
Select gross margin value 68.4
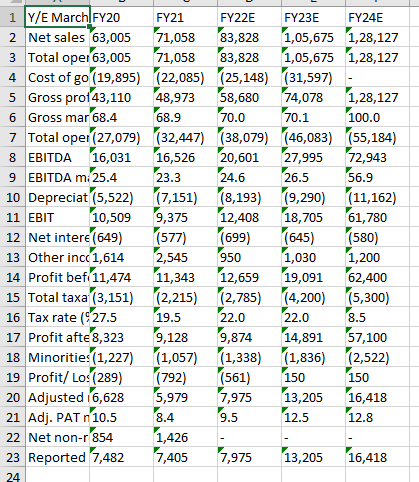pos(121,117)
